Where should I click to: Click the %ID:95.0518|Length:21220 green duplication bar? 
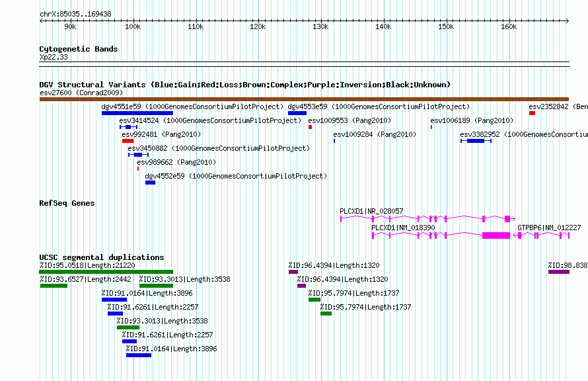(x=106, y=272)
